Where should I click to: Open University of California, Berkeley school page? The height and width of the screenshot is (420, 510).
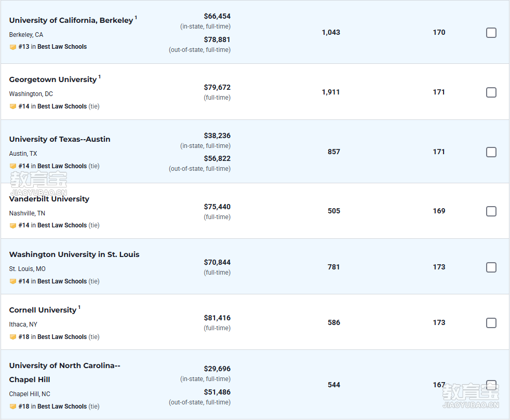(71, 20)
